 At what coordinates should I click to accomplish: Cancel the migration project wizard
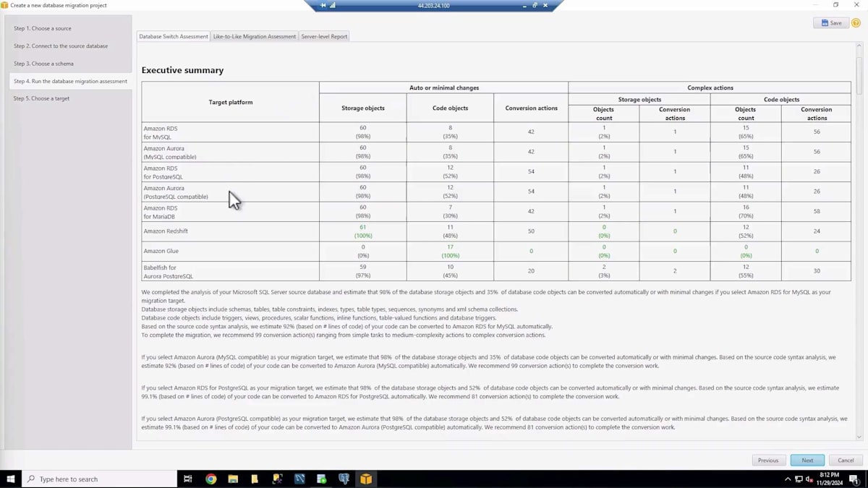(x=846, y=460)
